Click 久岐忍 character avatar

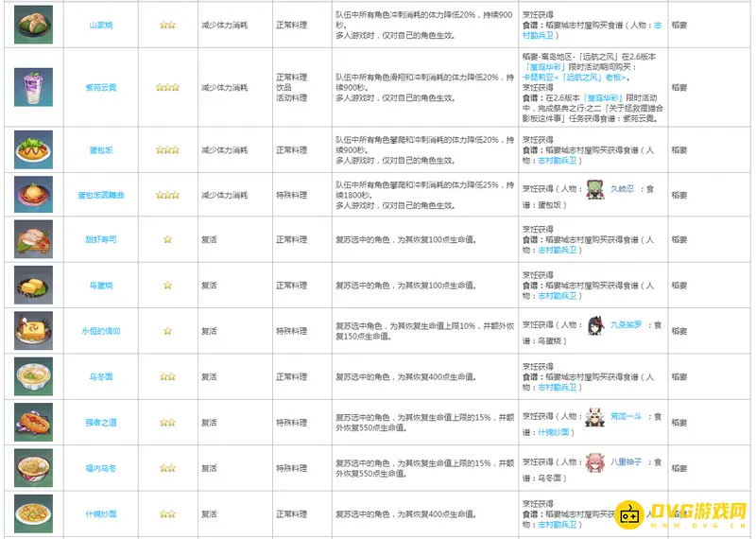(x=595, y=188)
